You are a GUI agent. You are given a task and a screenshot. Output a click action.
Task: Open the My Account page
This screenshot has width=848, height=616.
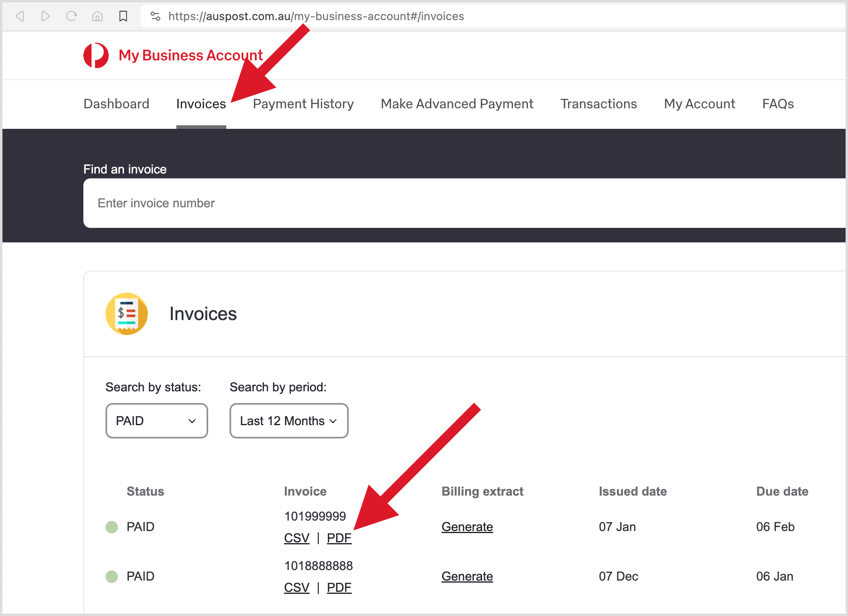[699, 103]
